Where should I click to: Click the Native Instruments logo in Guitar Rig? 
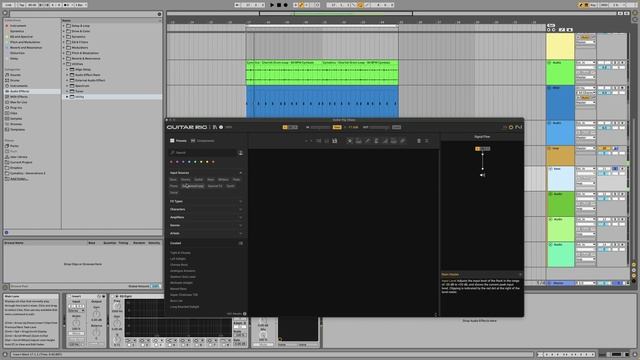coord(518,127)
